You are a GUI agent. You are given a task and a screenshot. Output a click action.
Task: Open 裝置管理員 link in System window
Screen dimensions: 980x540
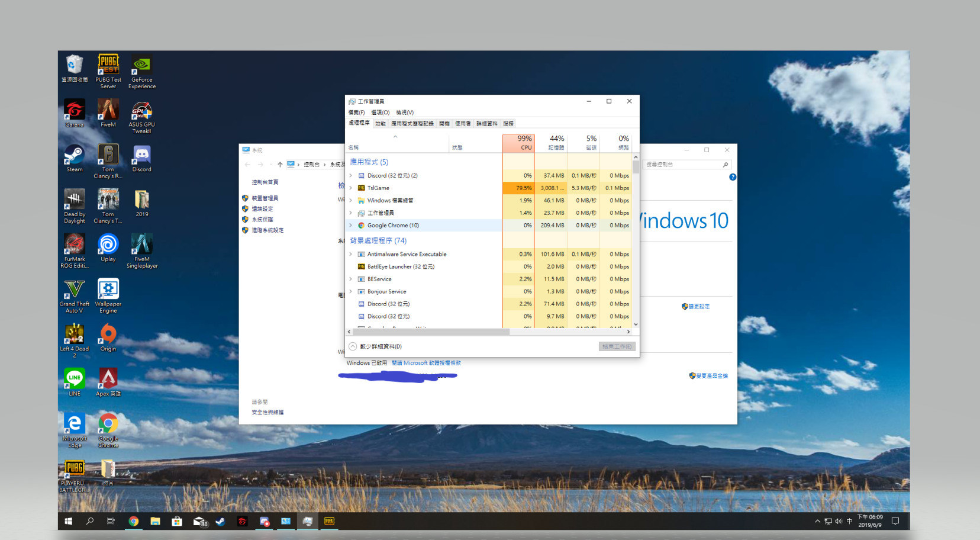(x=265, y=198)
